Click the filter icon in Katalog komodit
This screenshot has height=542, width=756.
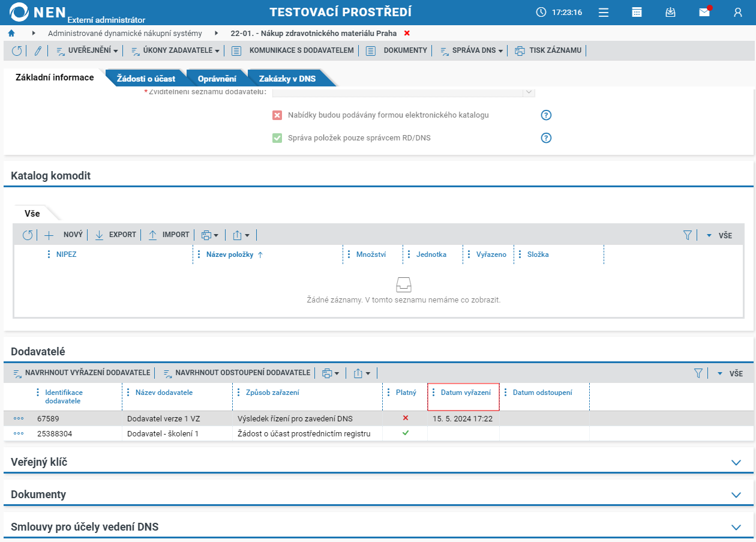coord(688,235)
